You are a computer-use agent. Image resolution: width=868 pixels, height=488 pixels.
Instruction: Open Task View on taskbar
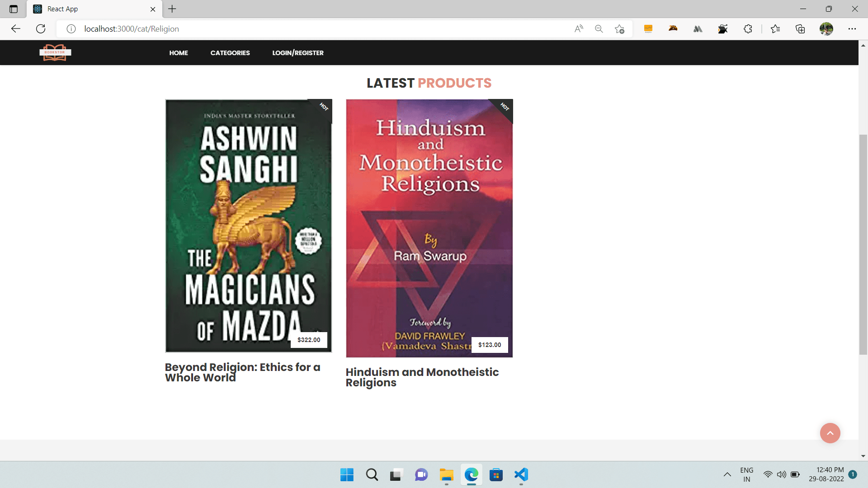click(396, 475)
